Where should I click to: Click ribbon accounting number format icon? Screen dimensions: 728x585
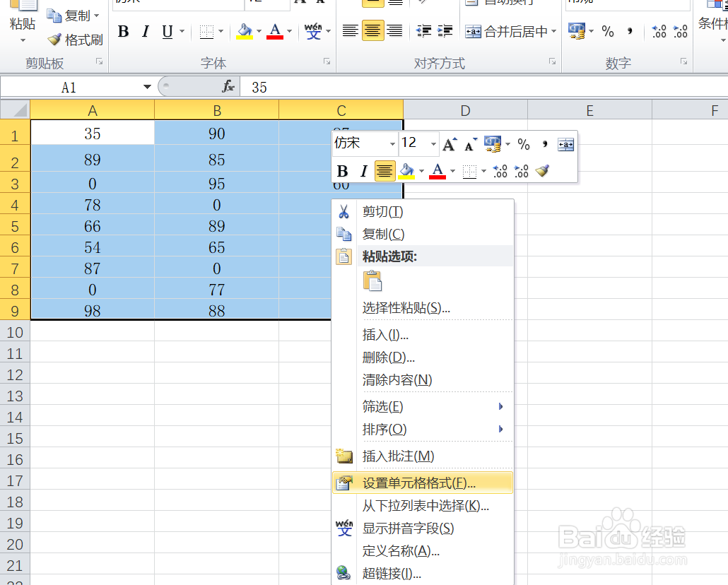(577, 32)
